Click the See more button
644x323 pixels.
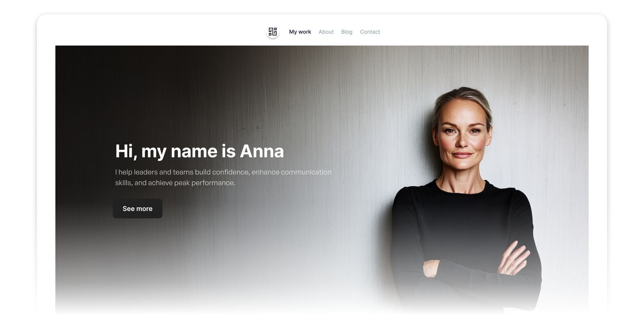point(137,208)
